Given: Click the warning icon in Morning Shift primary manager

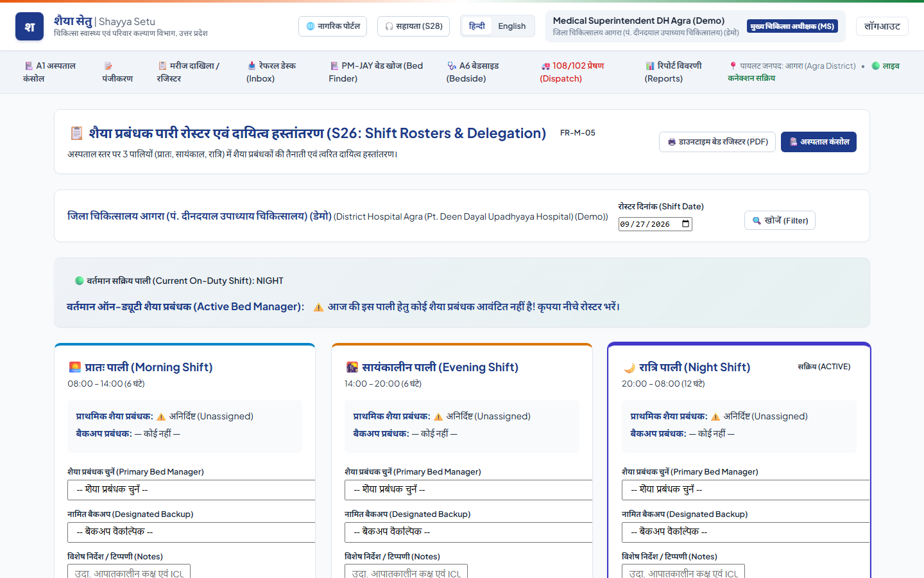Looking at the screenshot, I should tap(161, 417).
